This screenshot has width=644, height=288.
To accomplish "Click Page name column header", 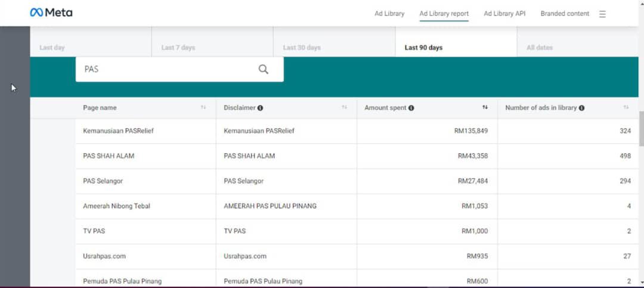I will [100, 108].
